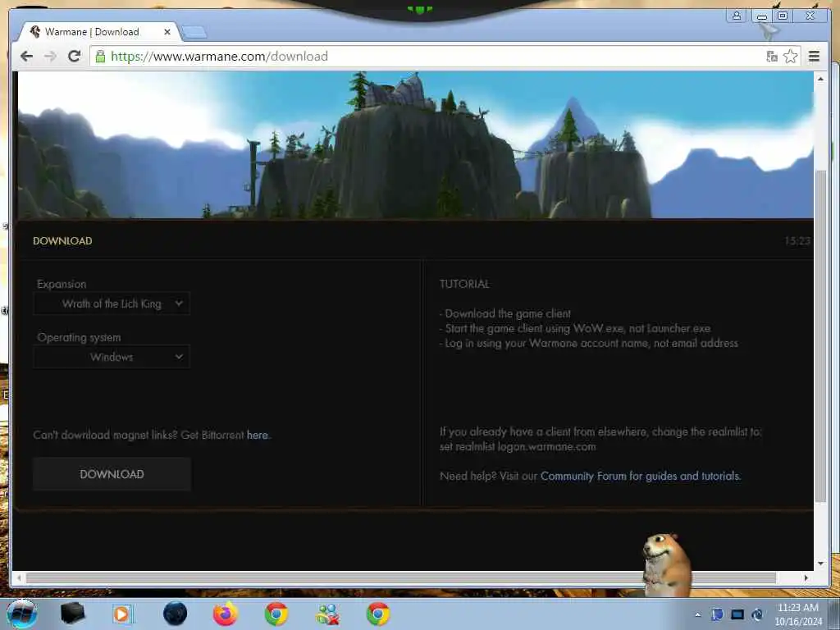Screen dimensions: 840x630
Task: Open Community Forum for guides and tutorials link
Action: point(640,476)
